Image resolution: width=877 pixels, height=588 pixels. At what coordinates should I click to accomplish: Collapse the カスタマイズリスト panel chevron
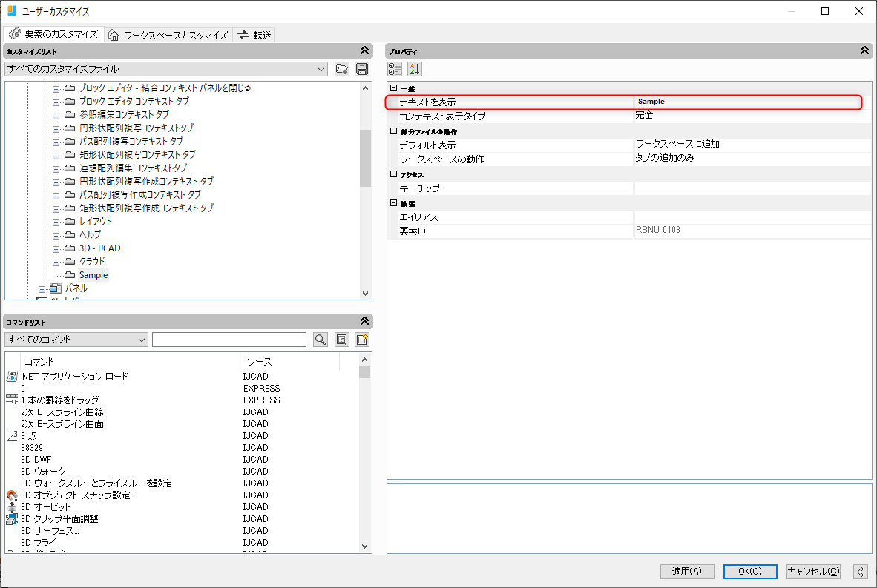click(x=364, y=51)
